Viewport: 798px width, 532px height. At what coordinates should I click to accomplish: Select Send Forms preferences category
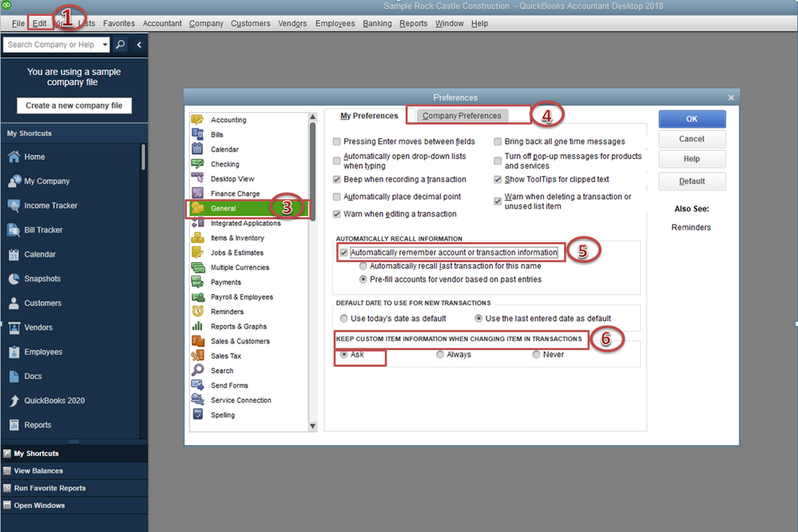pos(229,385)
